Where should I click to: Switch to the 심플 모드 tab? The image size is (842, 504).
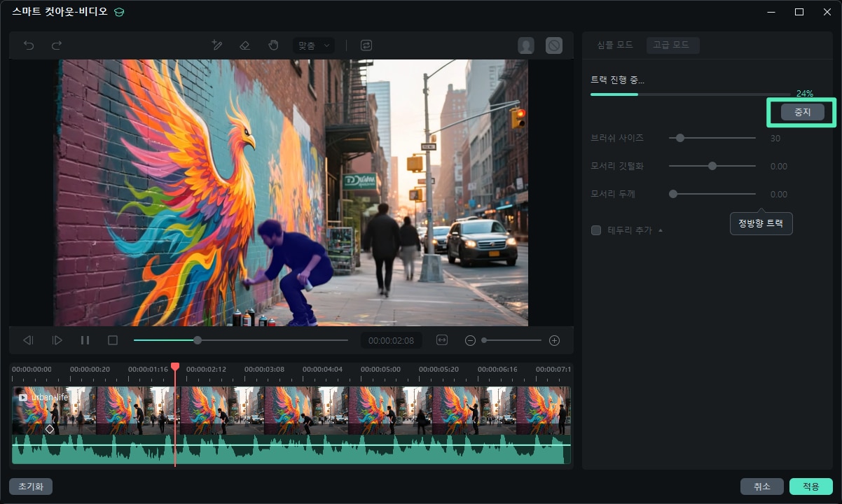coord(614,45)
